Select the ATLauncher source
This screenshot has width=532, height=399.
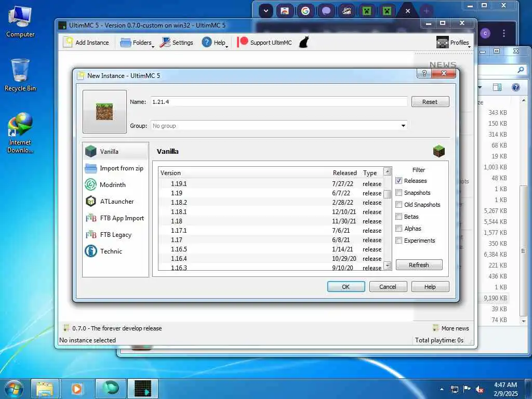point(115,202)
